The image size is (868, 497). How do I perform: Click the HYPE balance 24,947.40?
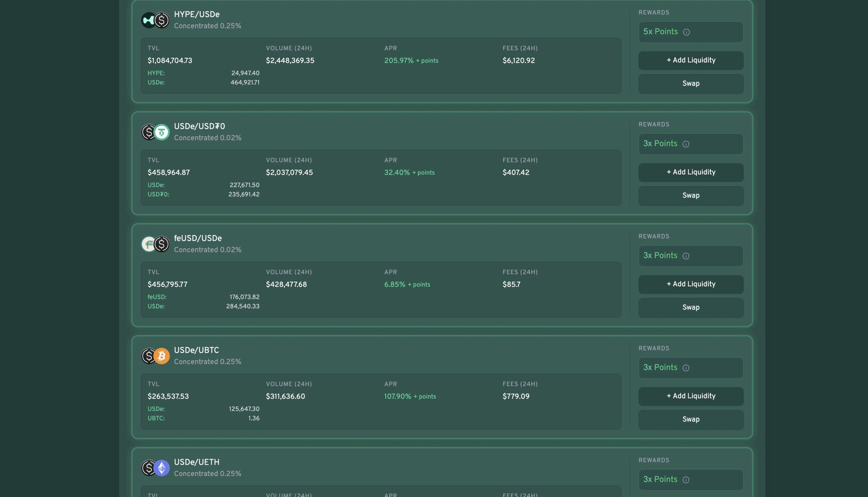coord(245,73)
